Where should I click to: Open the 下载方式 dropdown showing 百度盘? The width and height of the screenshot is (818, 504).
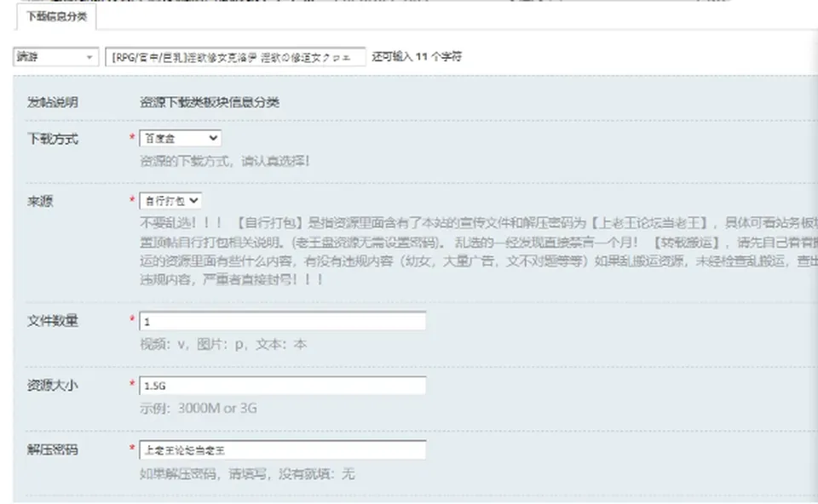(180, 138)
